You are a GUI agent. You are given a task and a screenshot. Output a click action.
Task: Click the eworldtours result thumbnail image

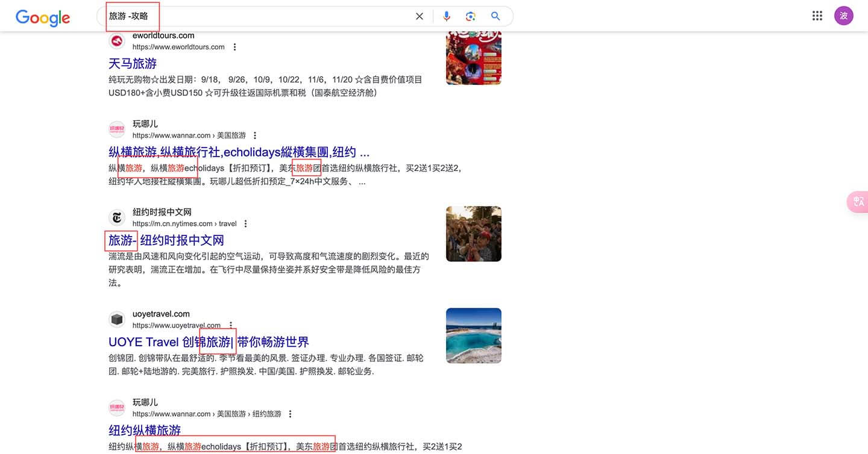(x=474, y=57)
